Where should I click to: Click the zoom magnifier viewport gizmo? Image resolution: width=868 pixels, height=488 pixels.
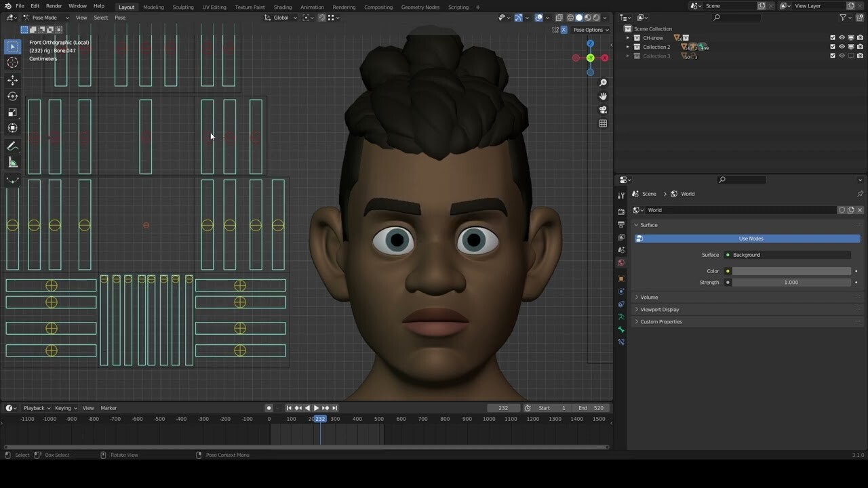[x=603, y=83]
